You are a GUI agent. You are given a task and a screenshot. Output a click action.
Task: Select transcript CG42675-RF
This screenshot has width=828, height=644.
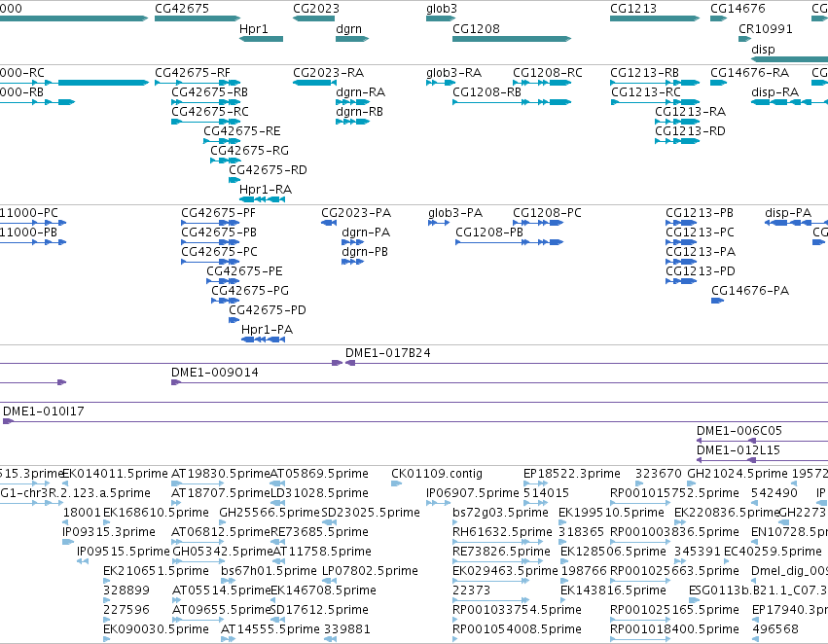[x=193, y=72]
